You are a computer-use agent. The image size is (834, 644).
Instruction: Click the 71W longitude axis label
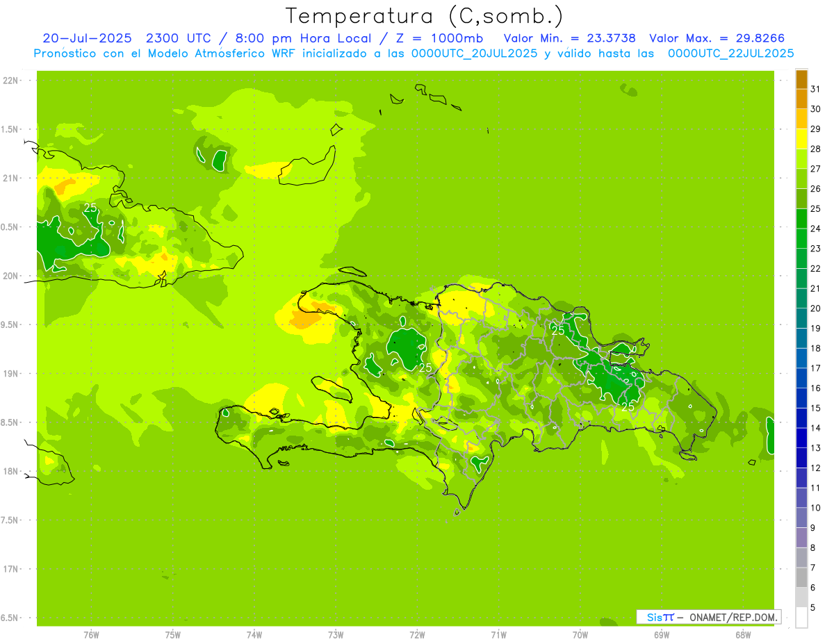(x=498, y=634)
